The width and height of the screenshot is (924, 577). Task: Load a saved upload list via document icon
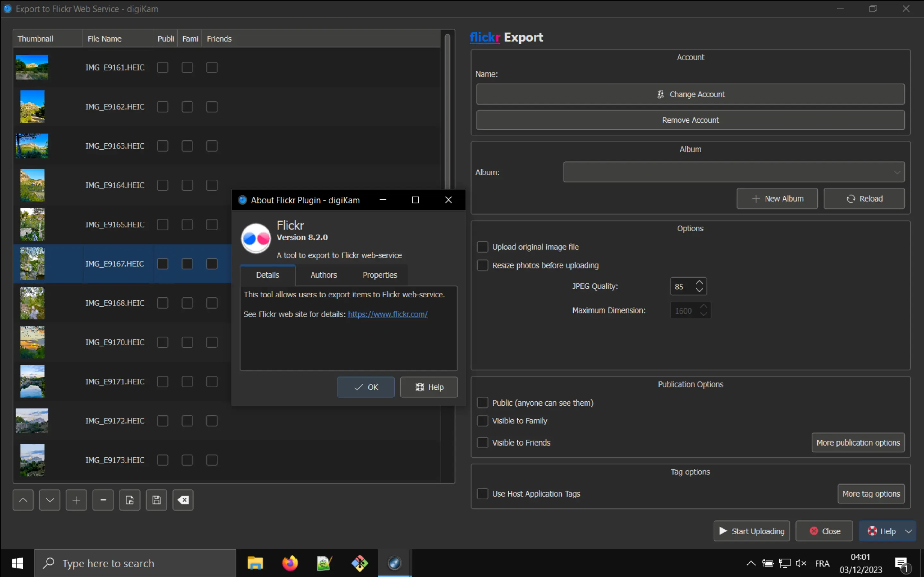tap(129, 499)
